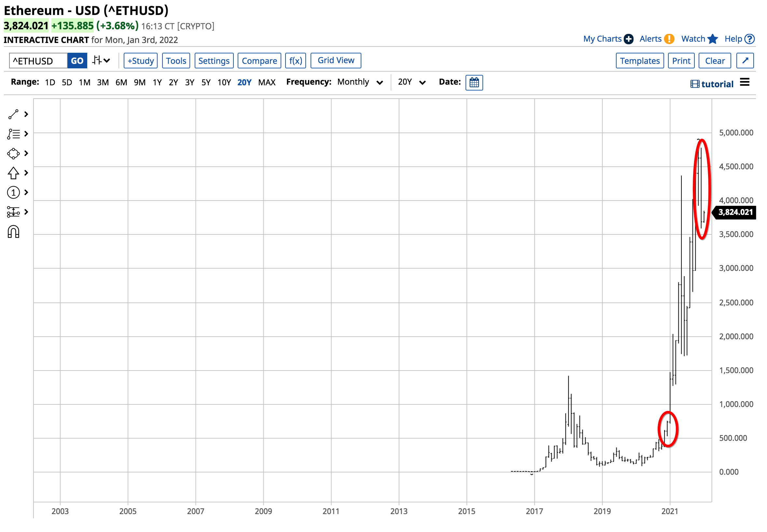Open the Monthly frequency dropdown
This screenshot has width=767, height=532.
pyautogui.click(x=360, y=82)
